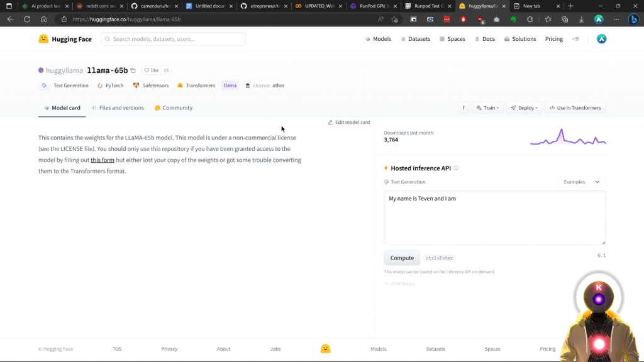
Task: Click the browser refresh icon
Action: (27, 19)
